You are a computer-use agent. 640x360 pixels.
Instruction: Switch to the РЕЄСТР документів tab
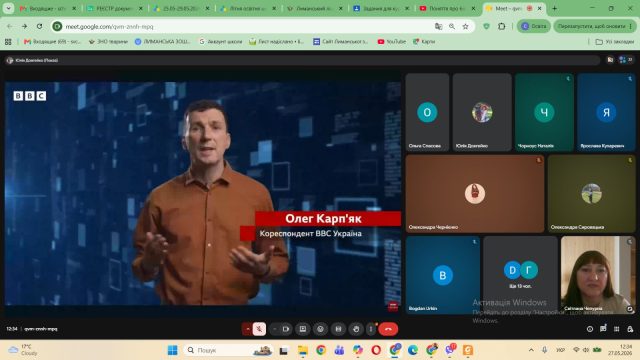115,8
